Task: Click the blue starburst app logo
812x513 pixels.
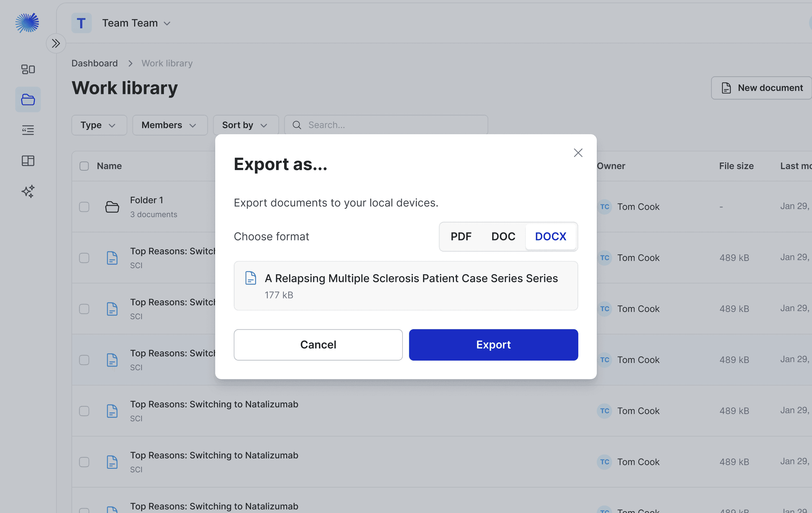Action: pos(27,23)
